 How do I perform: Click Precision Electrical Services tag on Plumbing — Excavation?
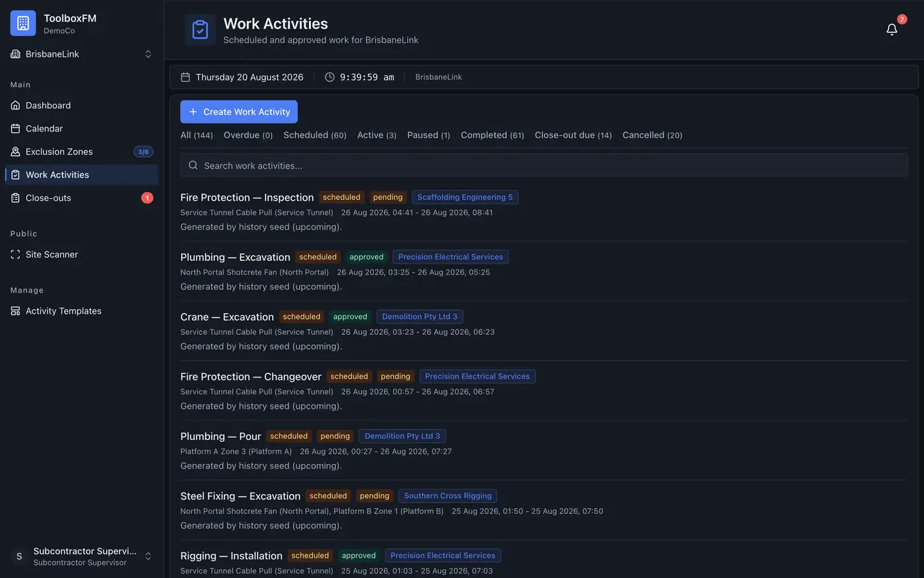(x=451, y=257)
